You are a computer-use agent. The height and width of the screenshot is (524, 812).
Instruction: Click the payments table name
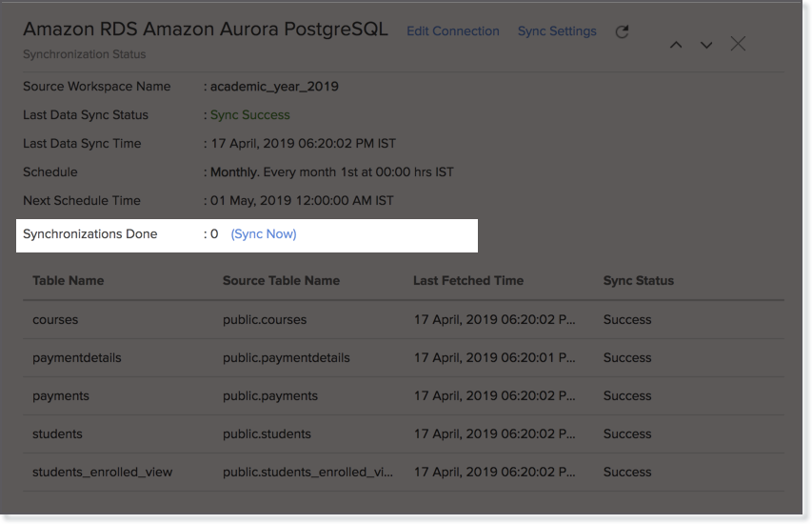coord(61,395)
